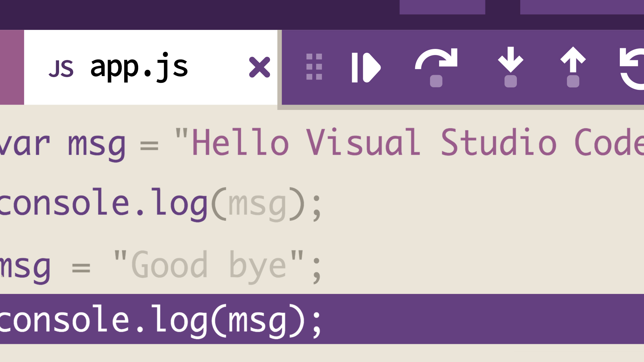644x362 pixels.
Task: Click the Step Into down-arrow icon
Action: [511, 66]
